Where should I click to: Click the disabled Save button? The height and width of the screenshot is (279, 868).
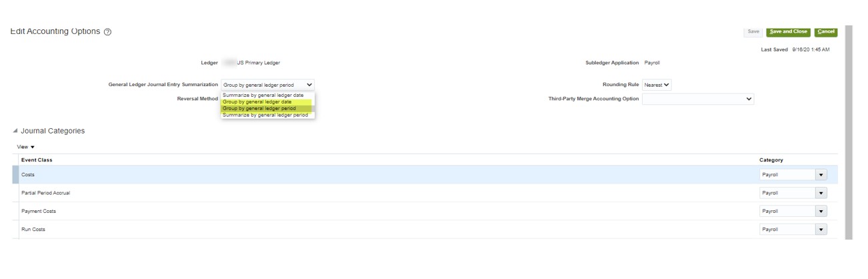[x=753, y=31]
